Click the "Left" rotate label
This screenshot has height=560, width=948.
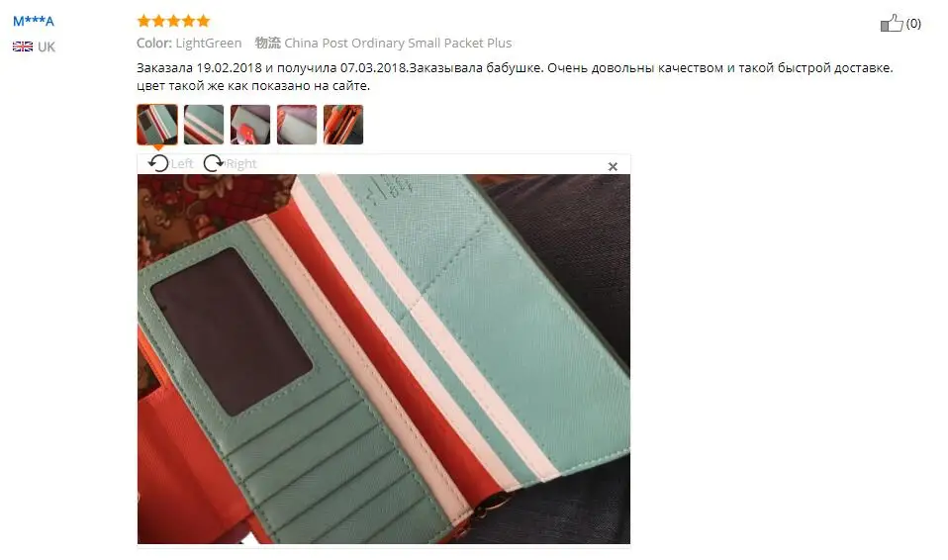click(182, 164)
